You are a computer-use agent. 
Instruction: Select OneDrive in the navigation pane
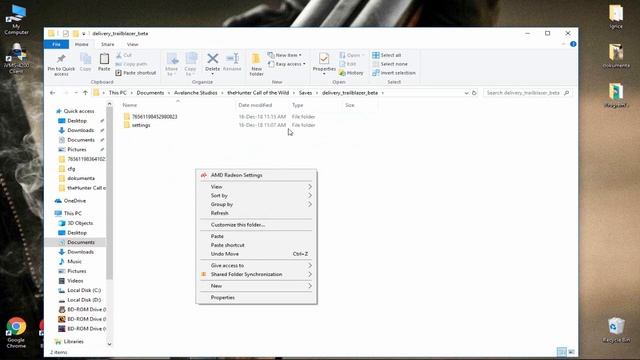[75, 201]
